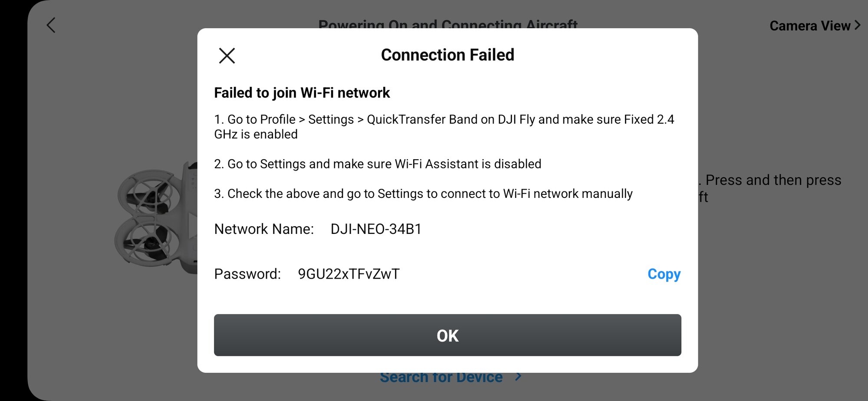
Task: Click the Password label
Action: pos(247,274)
